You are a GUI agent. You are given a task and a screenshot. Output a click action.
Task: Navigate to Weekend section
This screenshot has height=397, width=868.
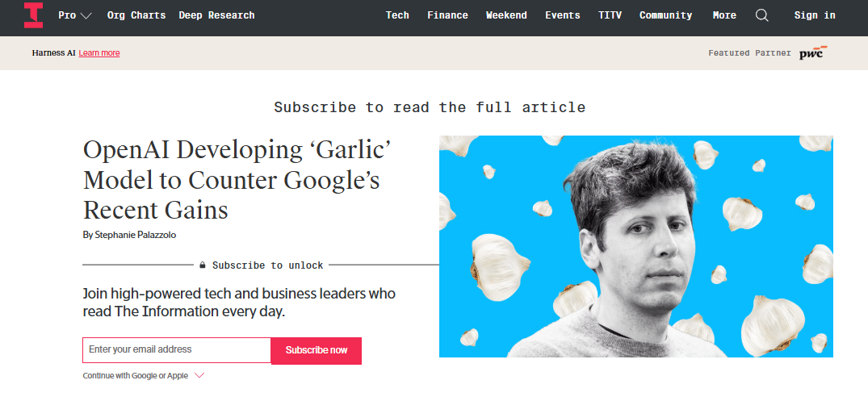[506, 15]
